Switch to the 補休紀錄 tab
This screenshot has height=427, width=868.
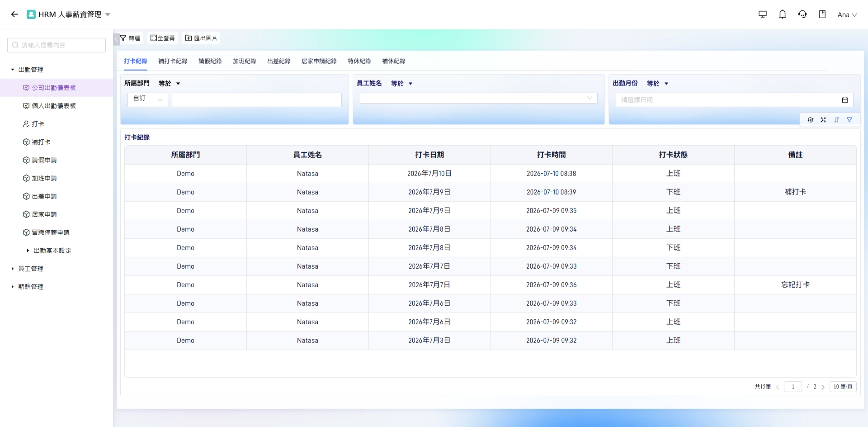click(x=394, y=61)
